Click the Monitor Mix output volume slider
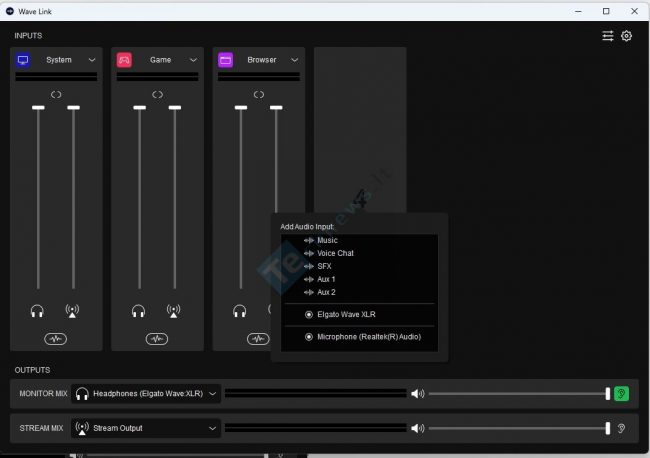 [x=520, y=393]
